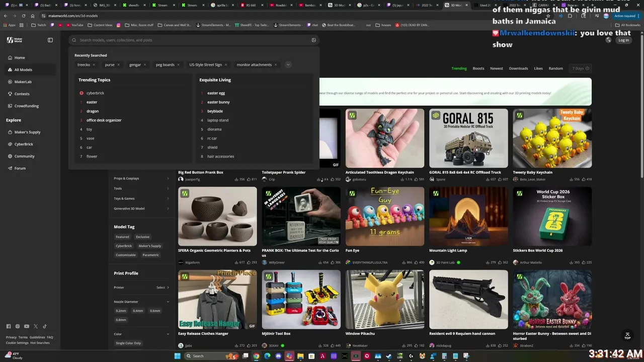This screenshot has width=644, height=362.
Task: Select 0.2mm nozzle diameter
Action: pos(121,311)
